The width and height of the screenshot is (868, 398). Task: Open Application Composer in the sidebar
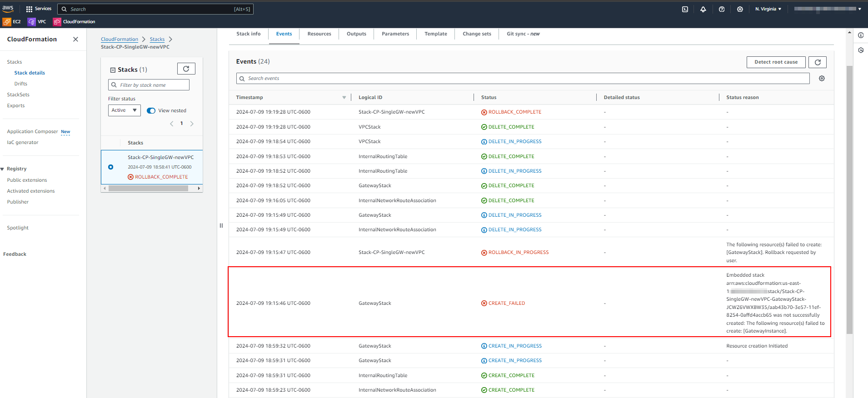[33, 132]
